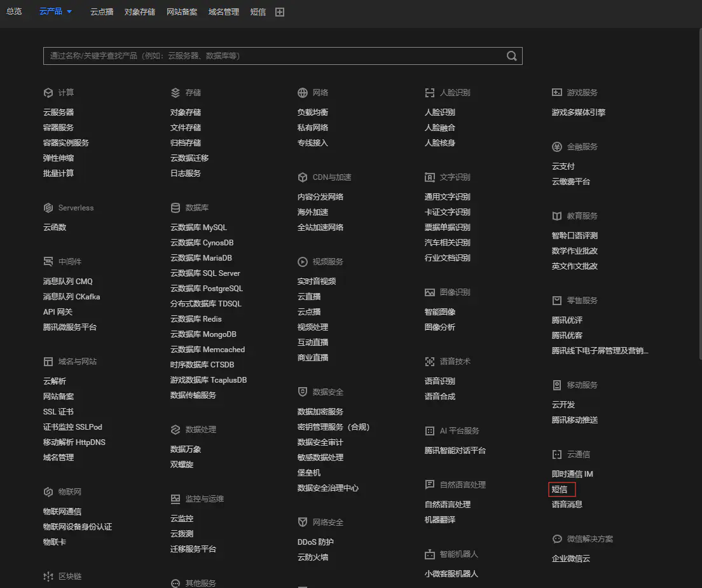Screen dimensions: 702x588
Task: Click the search magnifier icon
Action: click(x=511, y=56)
